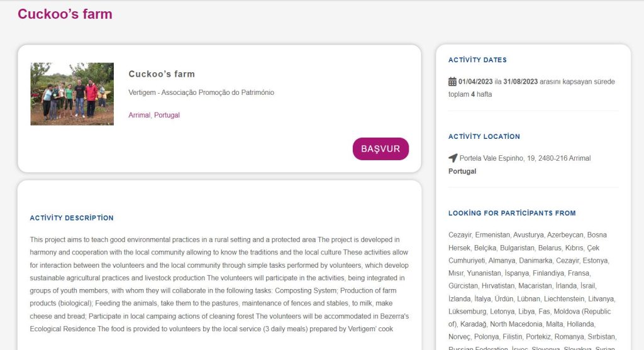Click the end date 31/08/2023
Screen dimensions: 644x350
coord(520,82)
